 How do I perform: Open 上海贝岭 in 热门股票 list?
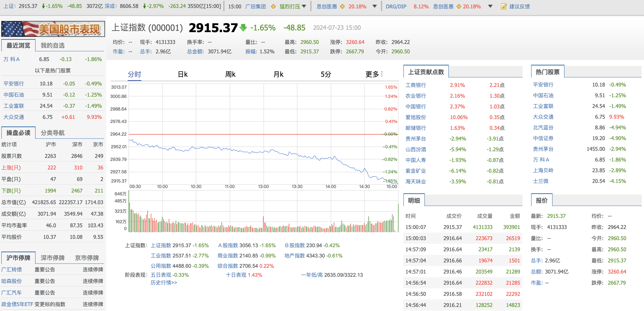(x=543, y=170)
